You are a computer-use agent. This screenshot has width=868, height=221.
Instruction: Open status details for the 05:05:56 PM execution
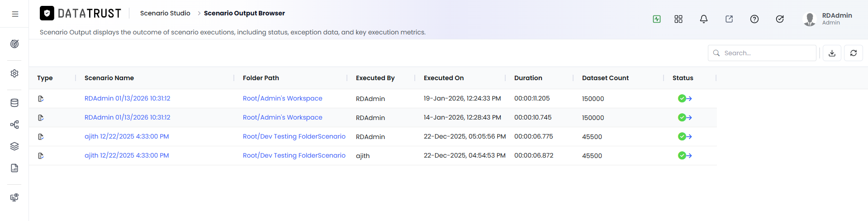685,136
